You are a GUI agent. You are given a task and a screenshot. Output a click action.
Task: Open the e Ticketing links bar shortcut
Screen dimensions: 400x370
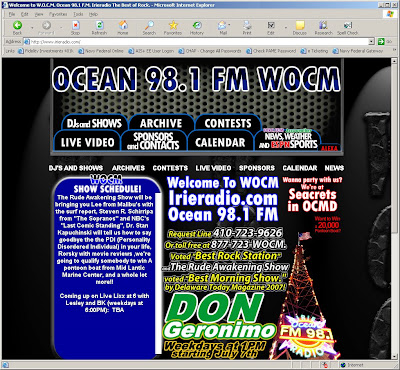point(315,51)
